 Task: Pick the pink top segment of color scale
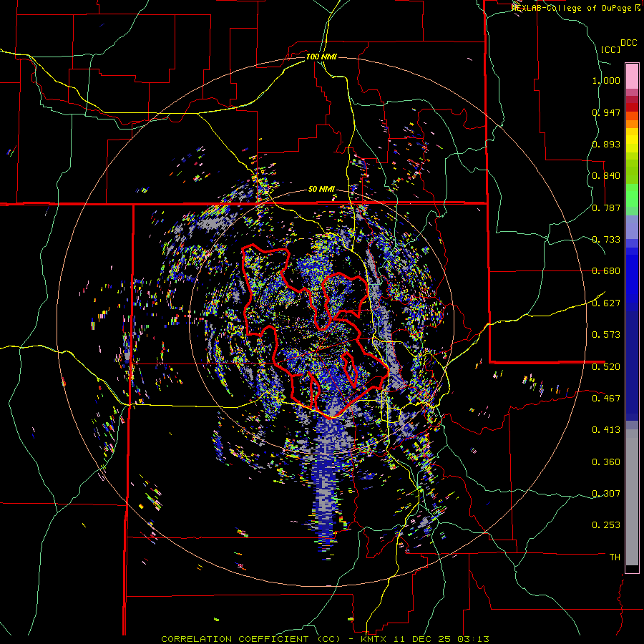(x=632, y=76)
